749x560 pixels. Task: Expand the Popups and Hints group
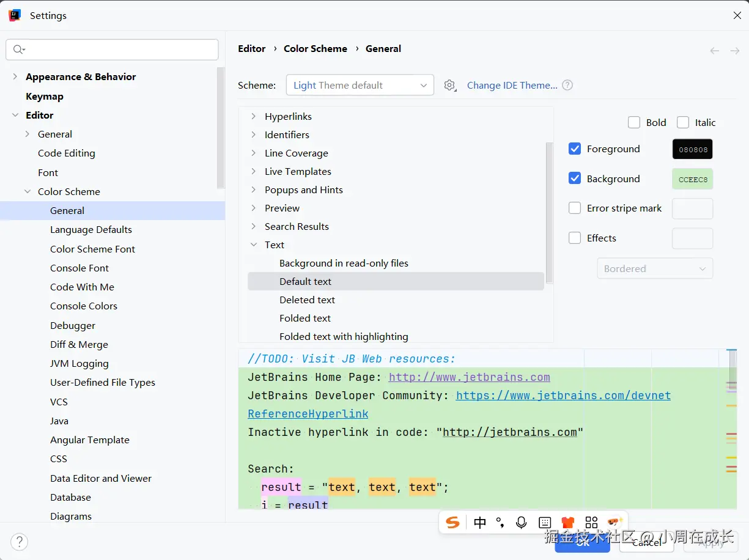254,190
